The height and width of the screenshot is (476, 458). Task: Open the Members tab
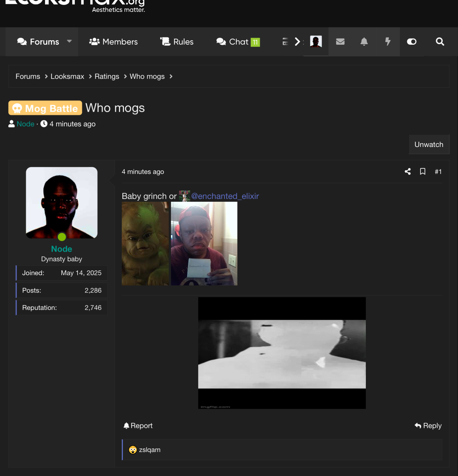click(x=113, y=42)
